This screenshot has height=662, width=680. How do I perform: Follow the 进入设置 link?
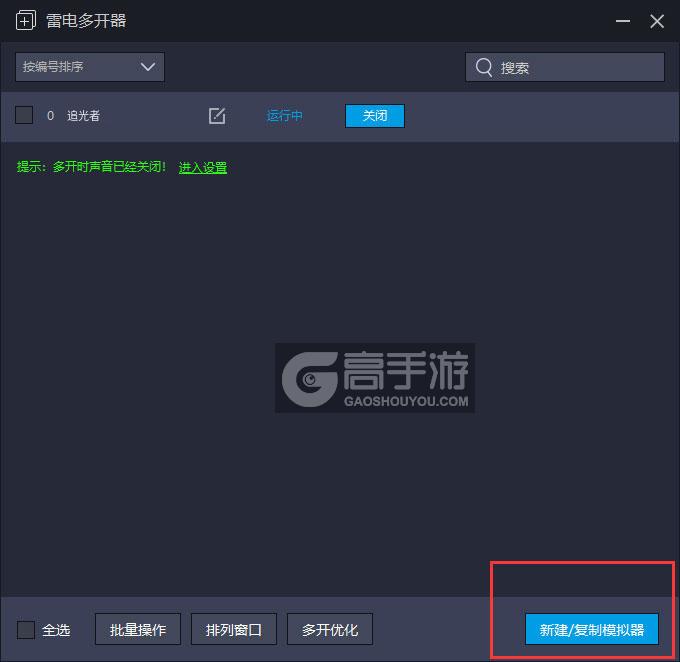click(x=203, y=167)
